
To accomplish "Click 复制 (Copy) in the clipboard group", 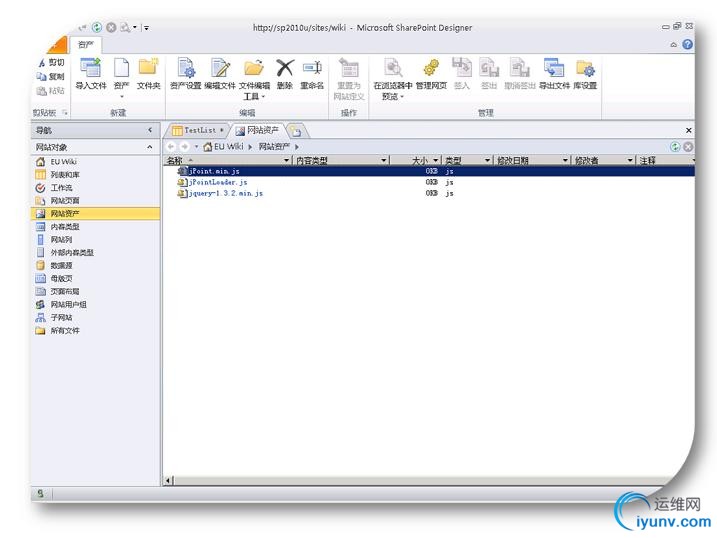I will [51, 76].
